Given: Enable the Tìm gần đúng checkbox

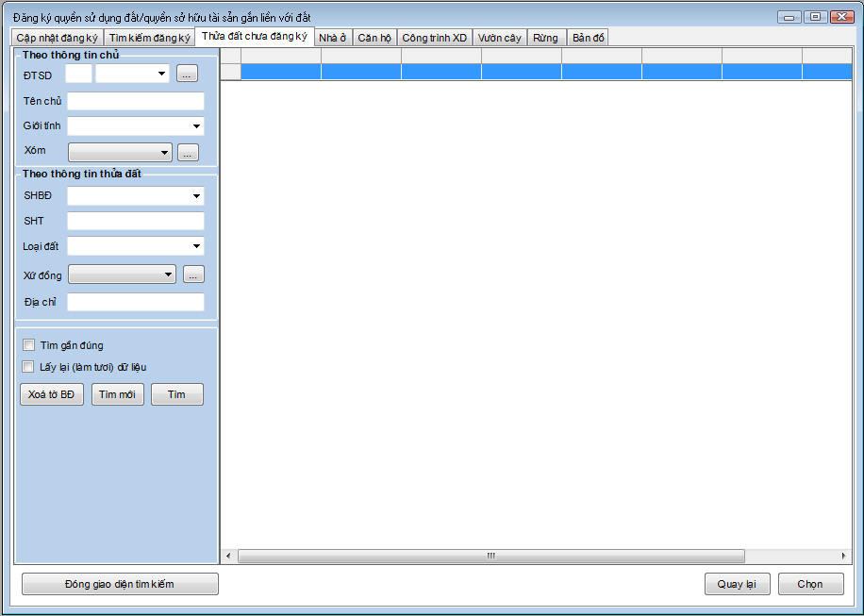Looking at the screenshot, I should pyautogui.click(x=28, y=345).
